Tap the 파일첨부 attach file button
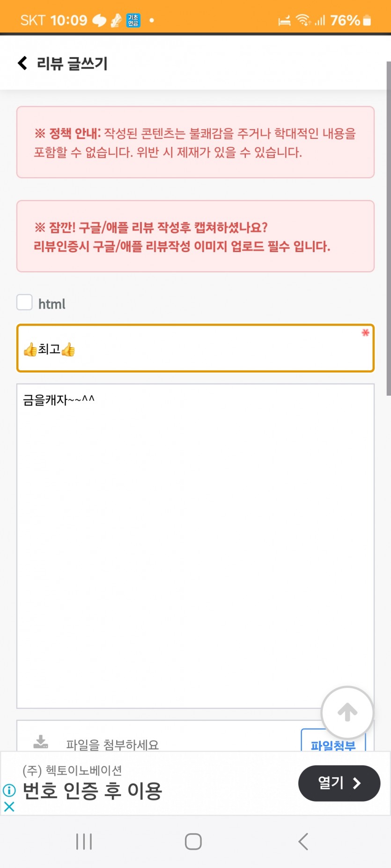Image resolution: width=391 pixels, height=868 pixels. (x=333, y=742)
